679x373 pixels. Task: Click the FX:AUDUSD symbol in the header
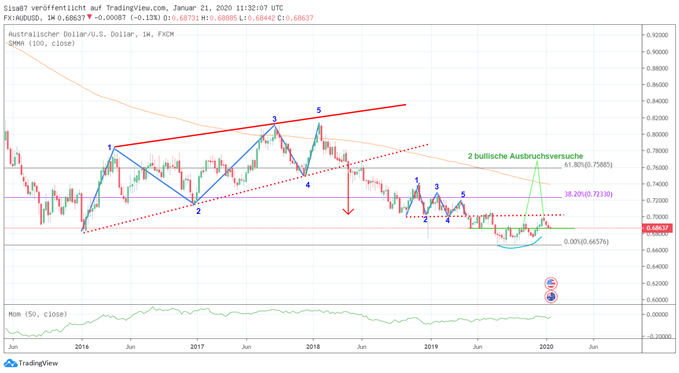click(x=23, y=18)
